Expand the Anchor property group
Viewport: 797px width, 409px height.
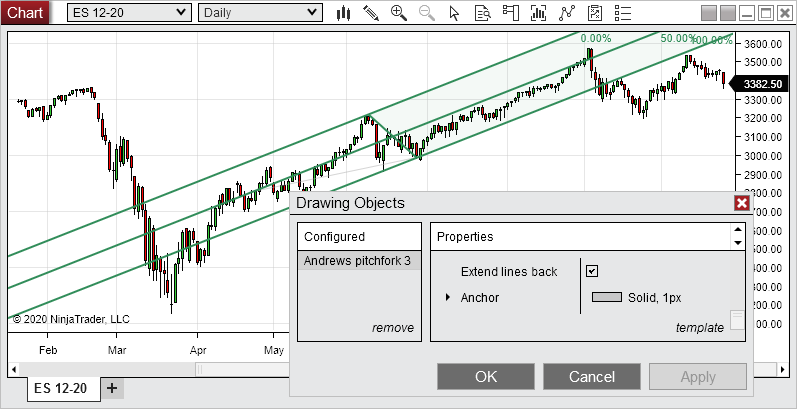click(448, 297)
